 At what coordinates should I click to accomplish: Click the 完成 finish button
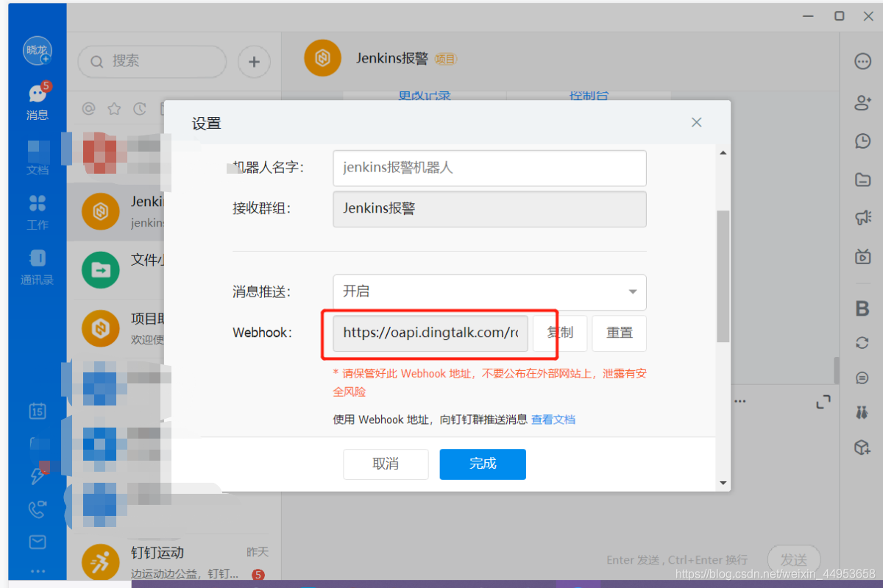click(483, 464)
